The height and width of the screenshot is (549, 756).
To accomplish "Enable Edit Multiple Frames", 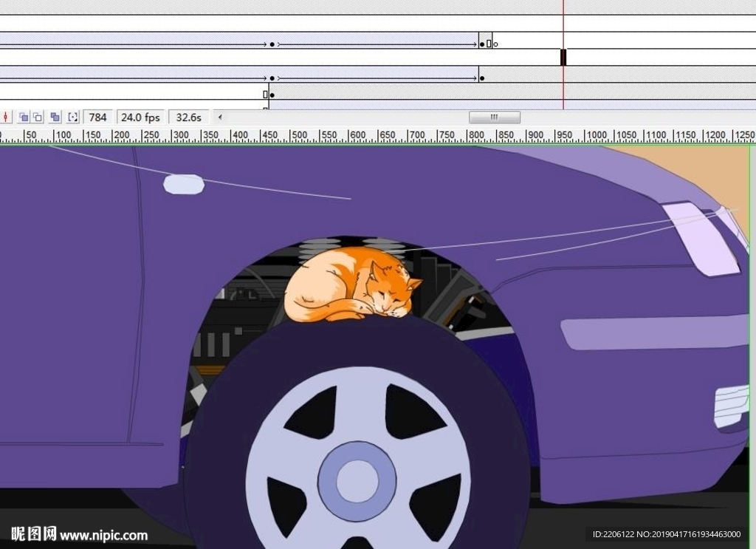I will 55,117.
